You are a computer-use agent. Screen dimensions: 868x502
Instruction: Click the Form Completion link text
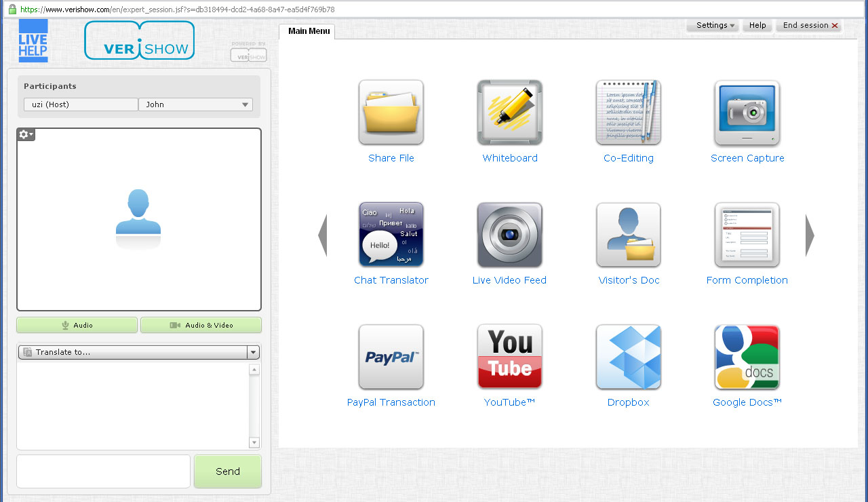pos(747,280)
